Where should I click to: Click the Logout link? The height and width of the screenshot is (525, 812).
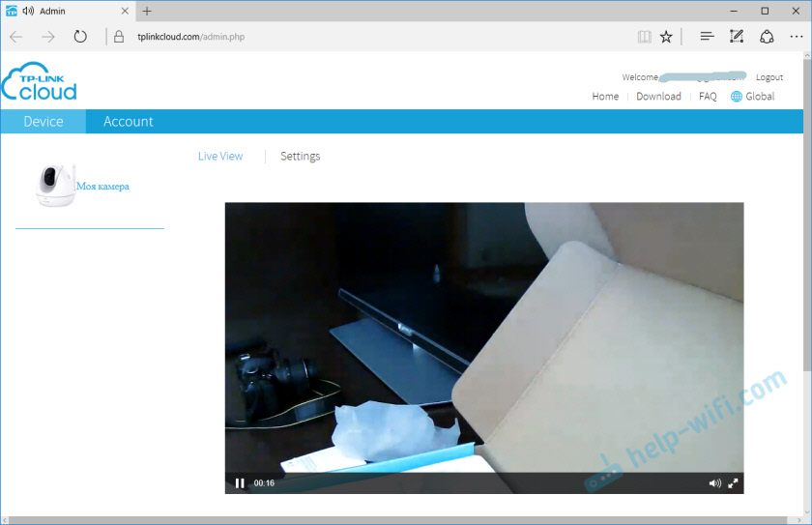tap(769, 77)
